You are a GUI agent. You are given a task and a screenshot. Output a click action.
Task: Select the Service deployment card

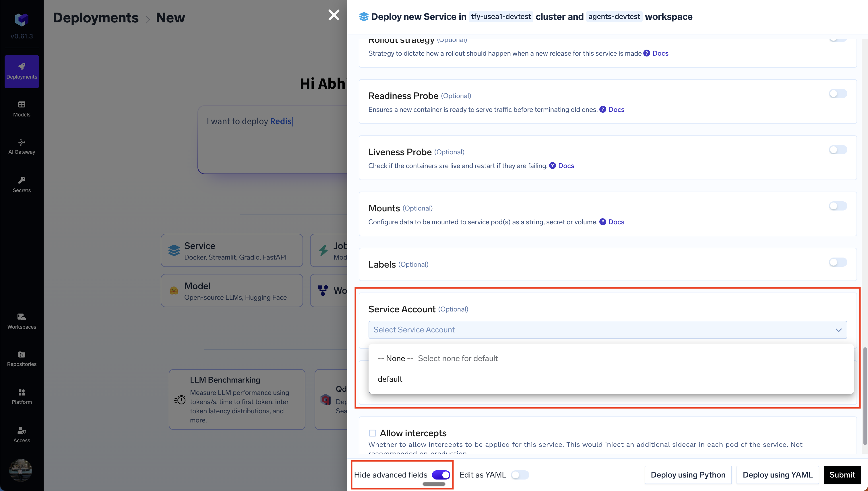(232, 251)
